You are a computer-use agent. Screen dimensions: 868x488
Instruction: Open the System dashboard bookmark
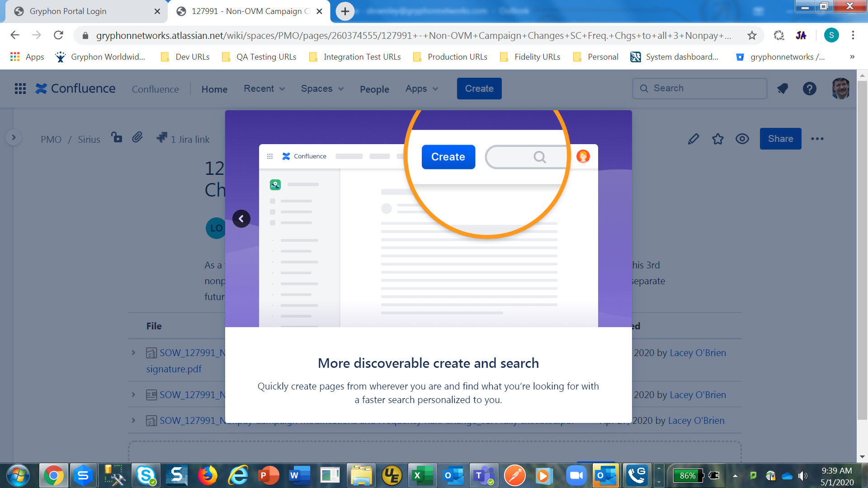pyautogui.click(x=675, y=57)
